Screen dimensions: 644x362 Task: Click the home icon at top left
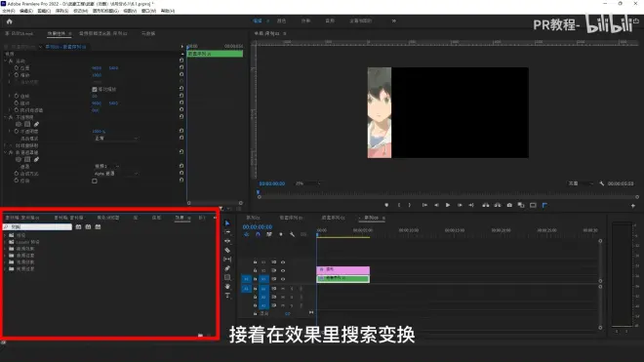tap(10, 21)
